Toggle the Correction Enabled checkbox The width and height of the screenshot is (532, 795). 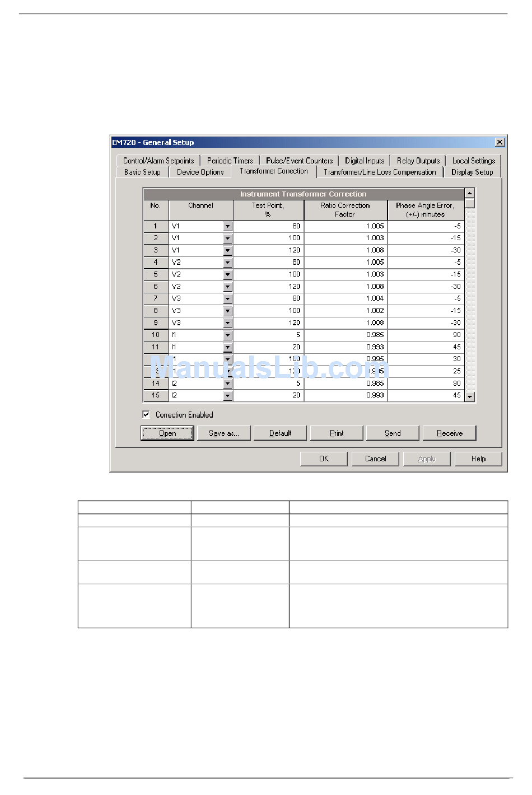(146, 415)
